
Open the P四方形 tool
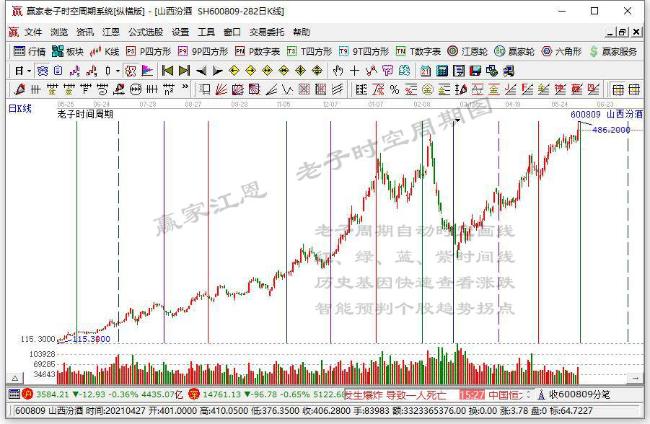click(x=148, y=51)
